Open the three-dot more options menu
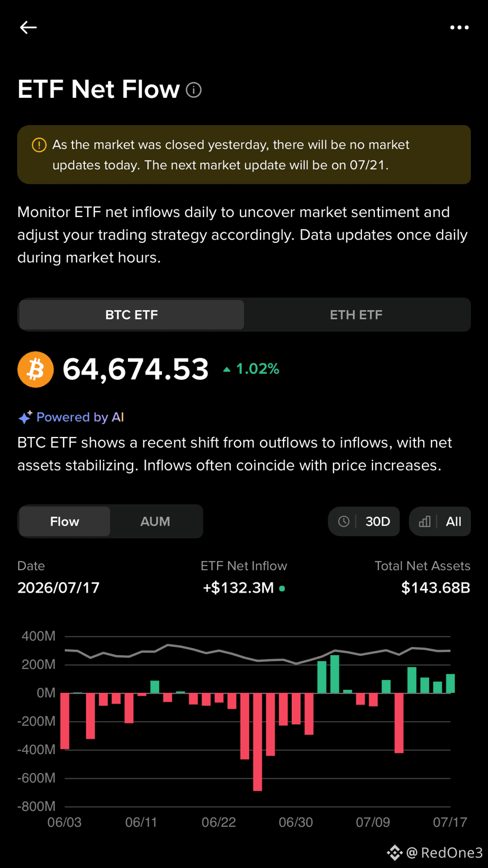The width and height of the screenshot is (488, 868). 459,27
